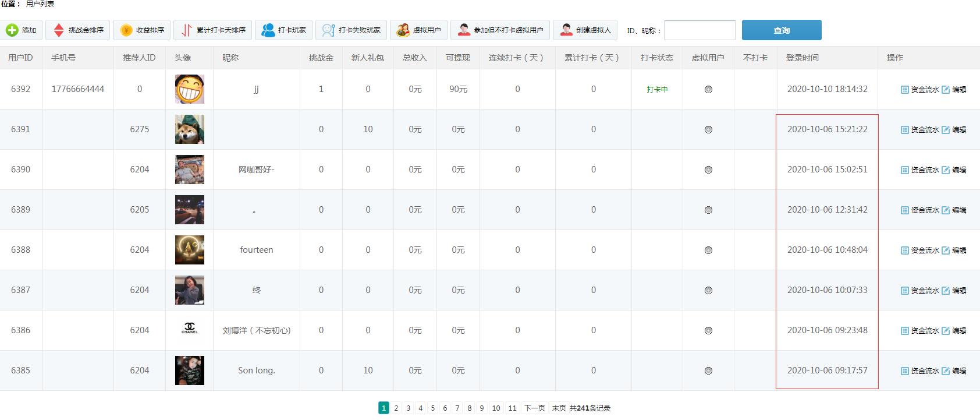Open 资金流水 for user 6392
980x420 pixels.
[920, 90]
